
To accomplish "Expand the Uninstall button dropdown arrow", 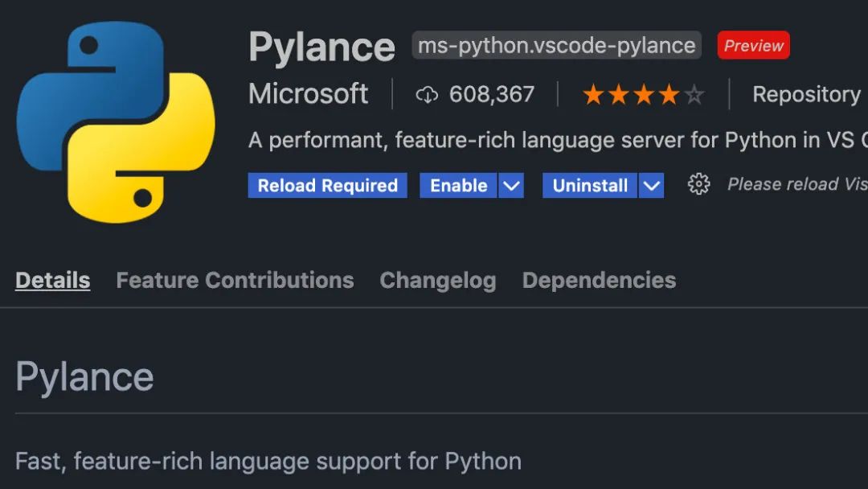I will pos(652,186).
